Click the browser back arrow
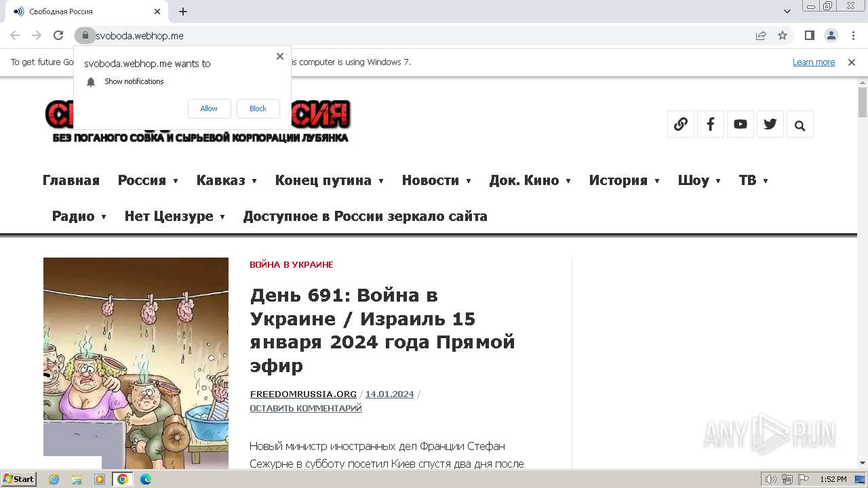 [x=15, y=35]
